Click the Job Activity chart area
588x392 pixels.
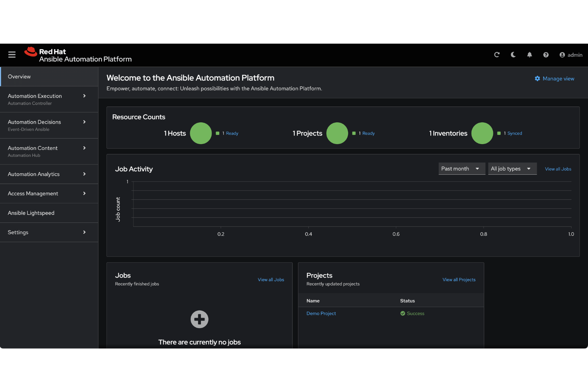352,204
